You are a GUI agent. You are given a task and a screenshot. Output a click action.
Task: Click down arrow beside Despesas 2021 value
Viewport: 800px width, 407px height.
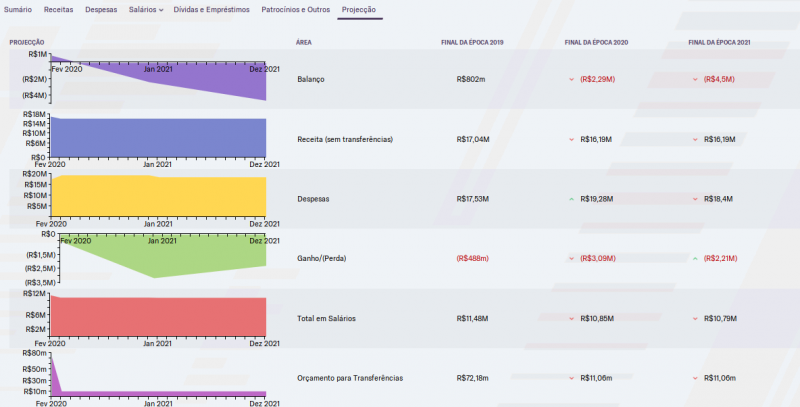[695, 199]
